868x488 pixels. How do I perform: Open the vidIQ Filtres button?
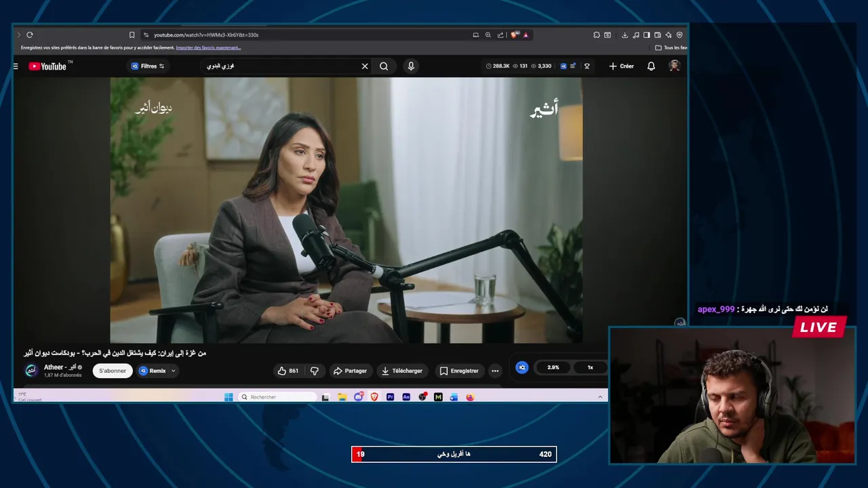click(x=147, y=66)
